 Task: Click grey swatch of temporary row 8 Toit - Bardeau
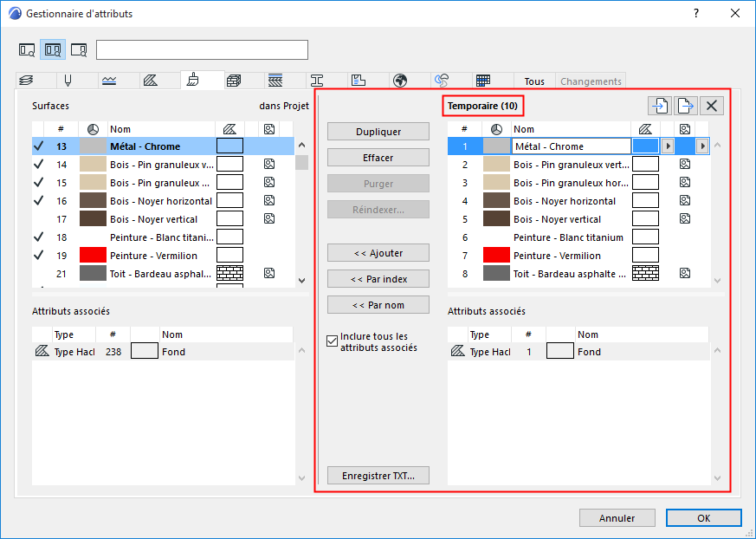pyautogui.click(x=496, y=274)
